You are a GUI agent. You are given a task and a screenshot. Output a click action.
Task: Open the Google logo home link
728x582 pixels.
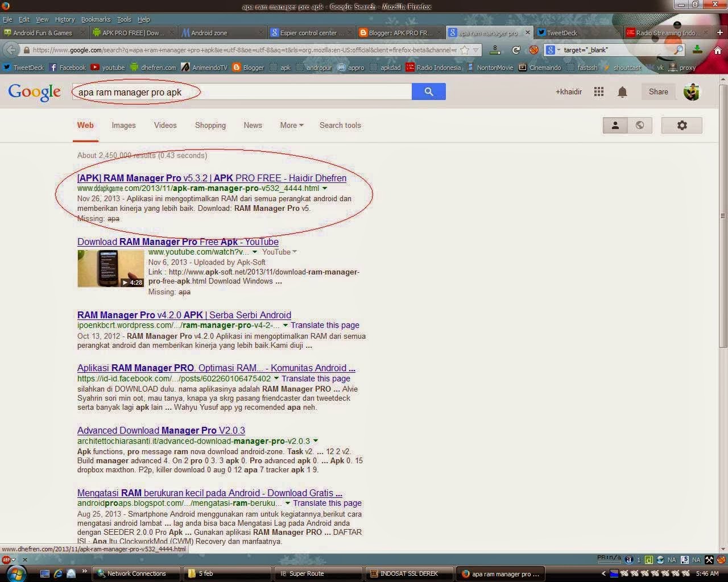click(34, 92)
